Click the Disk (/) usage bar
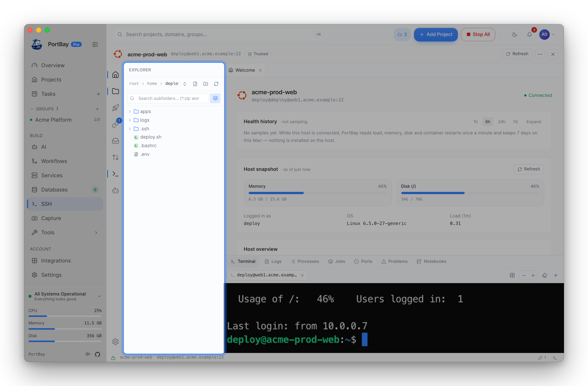Image resolution: width=588 pixels, height=386 pixels. 470,193
